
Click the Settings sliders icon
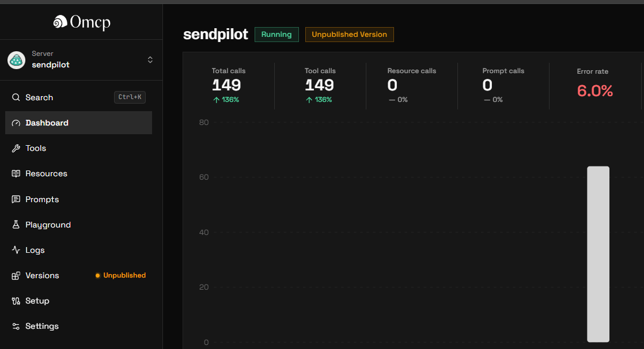pyautogui.click(x=16, y=327)
